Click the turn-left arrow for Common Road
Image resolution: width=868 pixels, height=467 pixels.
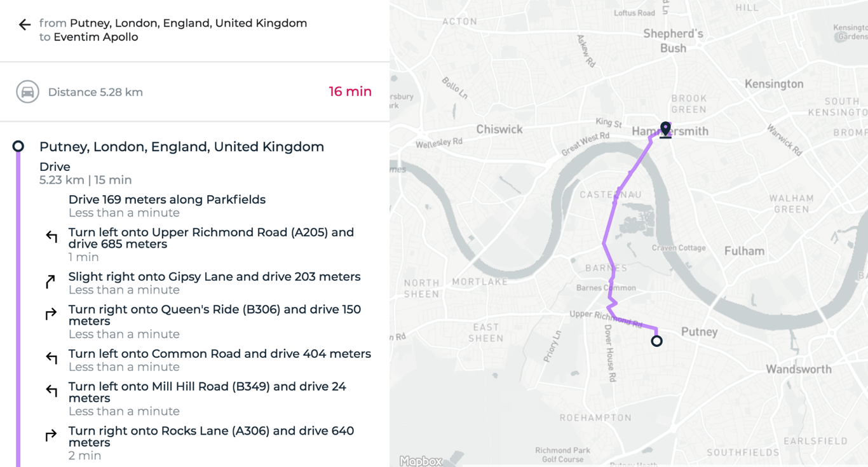pyautogui.click(x=51, y=358)
